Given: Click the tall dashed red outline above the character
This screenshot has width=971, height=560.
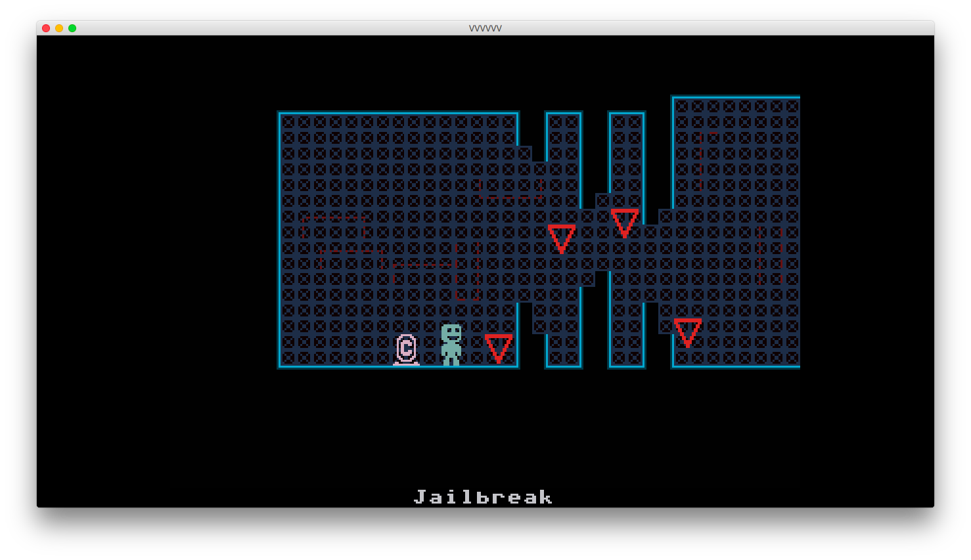Looking at the screenshot, I should click(468, 270).
